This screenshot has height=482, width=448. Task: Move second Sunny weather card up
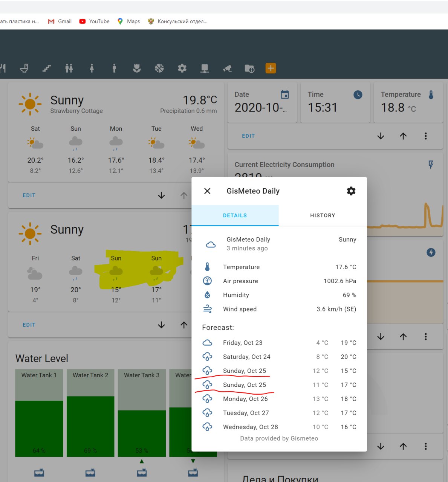click(x=184, y=325)
